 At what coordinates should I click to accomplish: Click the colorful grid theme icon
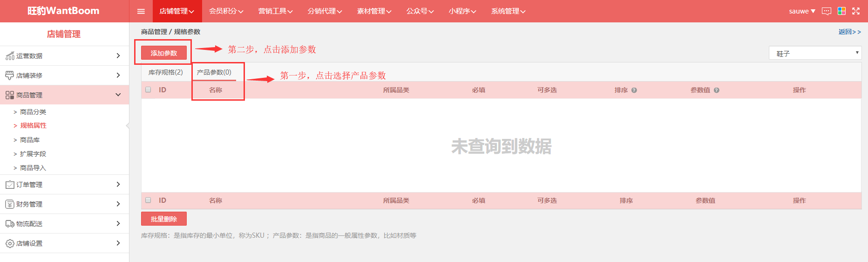click(841, 11)
